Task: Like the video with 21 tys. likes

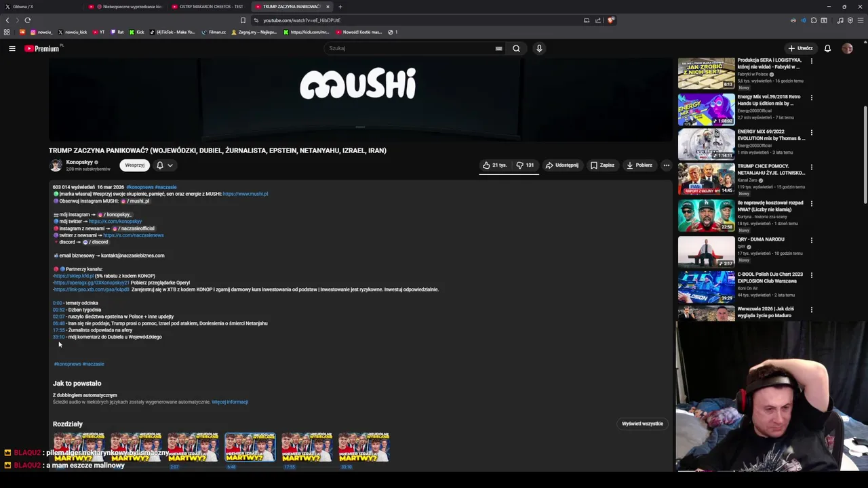Action: pos(494,165)
